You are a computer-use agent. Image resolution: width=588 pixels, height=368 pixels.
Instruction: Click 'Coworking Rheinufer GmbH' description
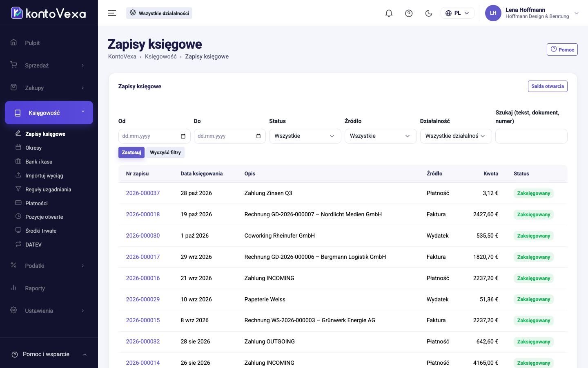280,236
